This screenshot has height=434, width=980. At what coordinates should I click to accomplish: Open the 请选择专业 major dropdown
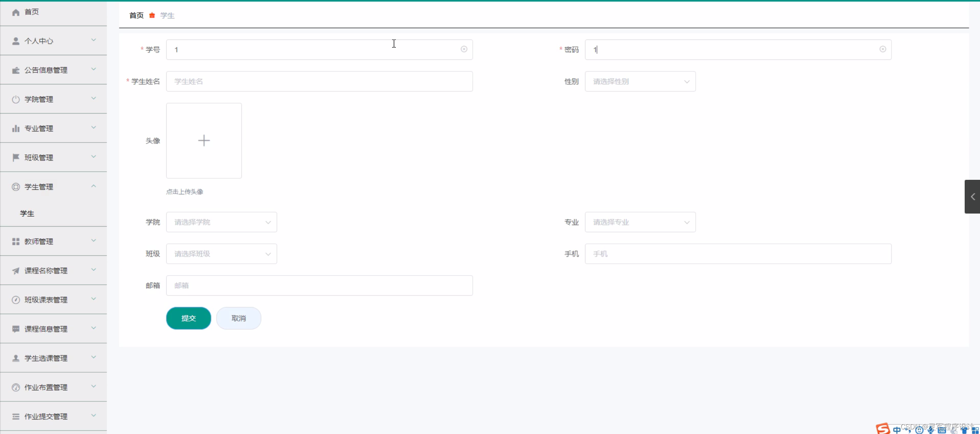(x=640, y=222)
